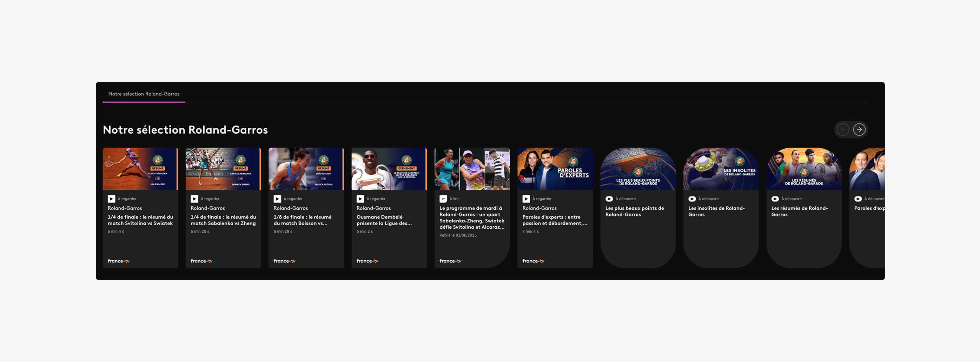This screenshot has width=980, height=362.
Task: Open article 'Le programme de mardi à Roland-Garros'
Action: point(472,217)
